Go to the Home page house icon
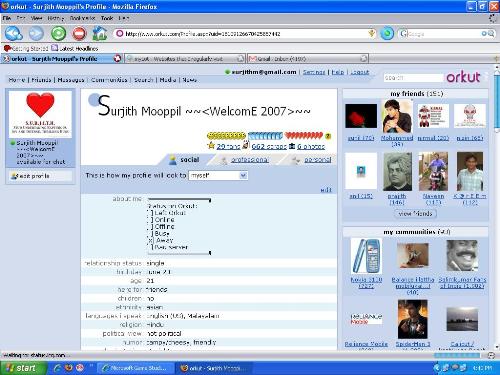 tap(99, 33)
